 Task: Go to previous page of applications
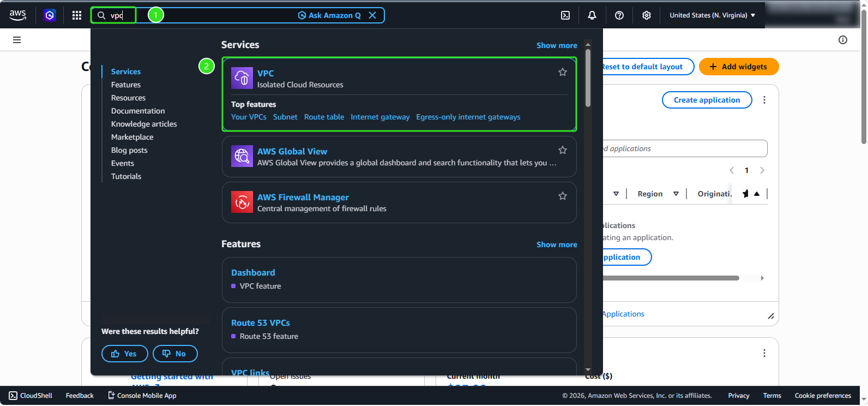[x=732, y=170]
